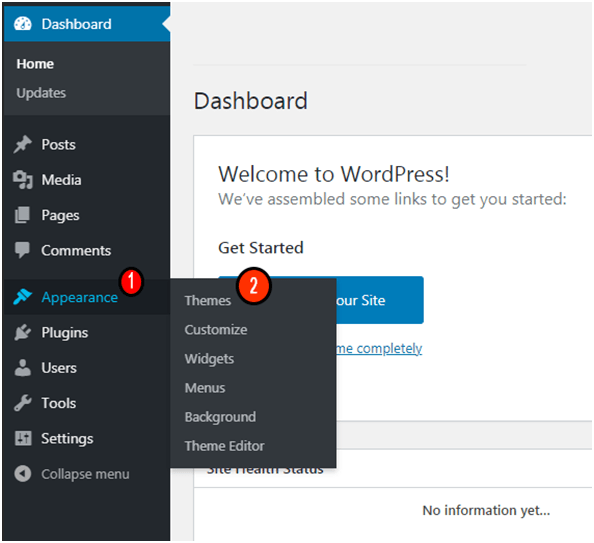Select Appearance text in the sidebar
Screen dimensions: 594x543
pyautogui.click(x=80, y=297)
